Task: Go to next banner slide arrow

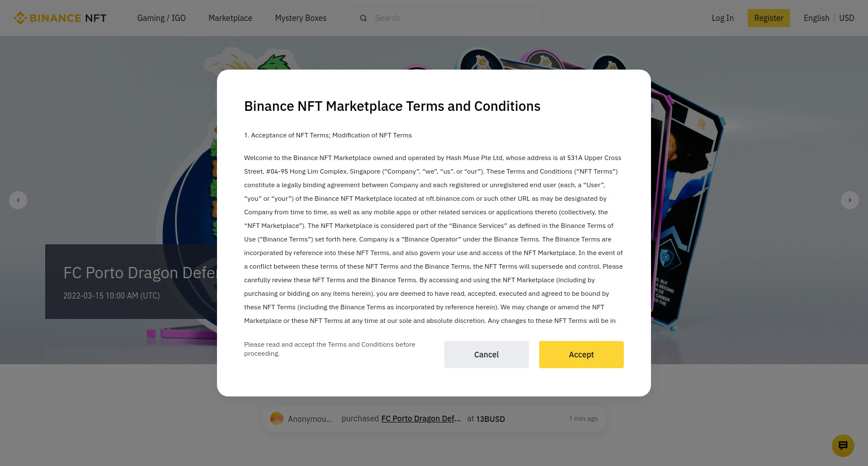Action: click(x=849, y=200)
